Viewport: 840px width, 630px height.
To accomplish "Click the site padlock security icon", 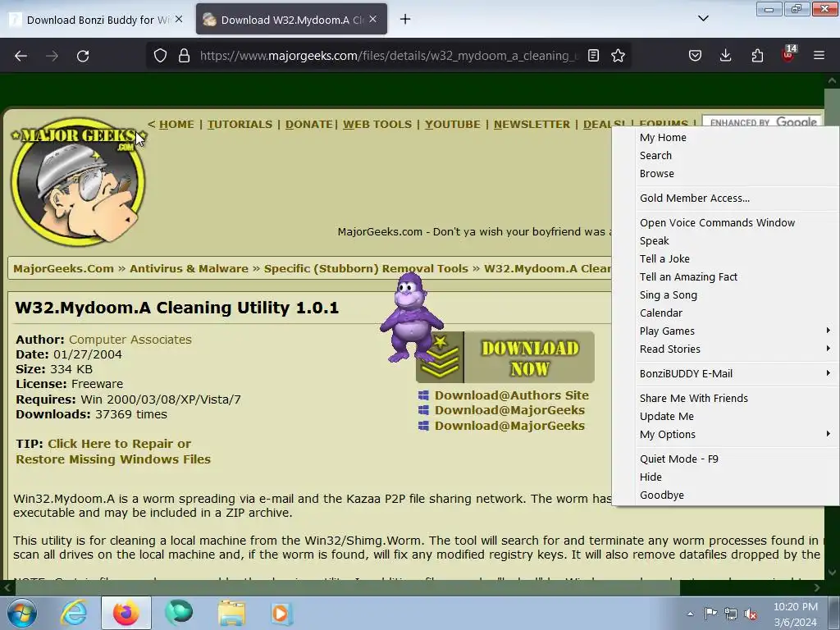I will point(184,56).
